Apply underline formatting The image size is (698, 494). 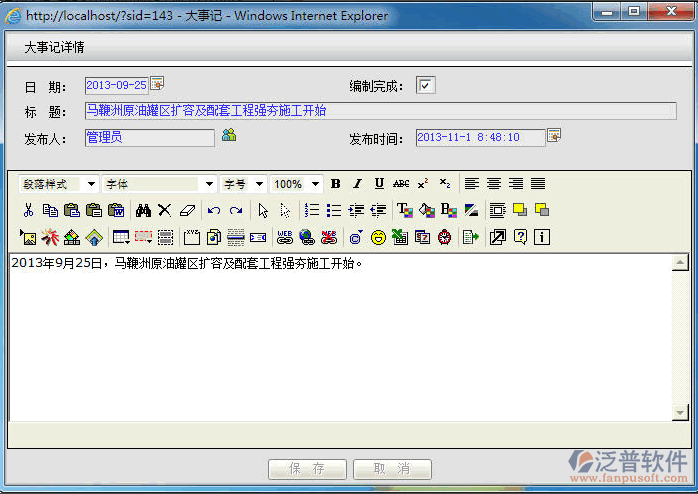pos(379,184)
